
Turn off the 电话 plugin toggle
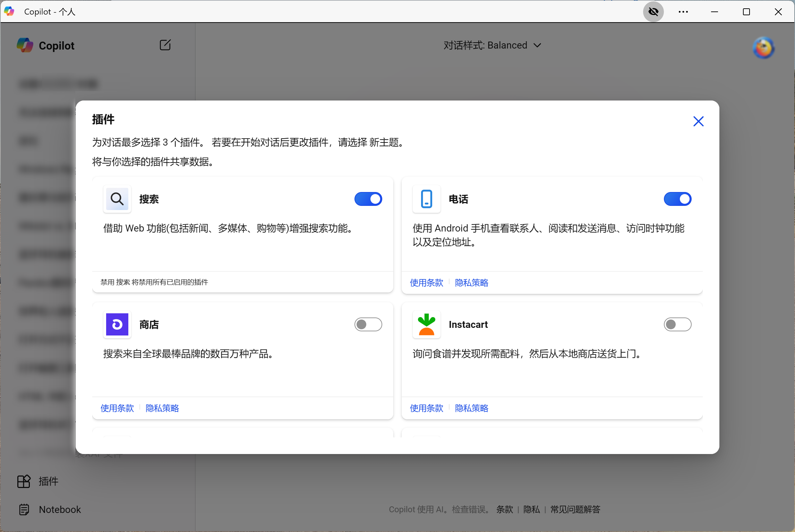(677, 199)
